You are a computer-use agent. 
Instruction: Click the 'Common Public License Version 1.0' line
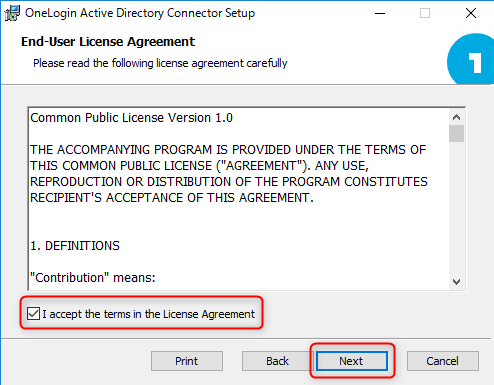coord(131,118)
